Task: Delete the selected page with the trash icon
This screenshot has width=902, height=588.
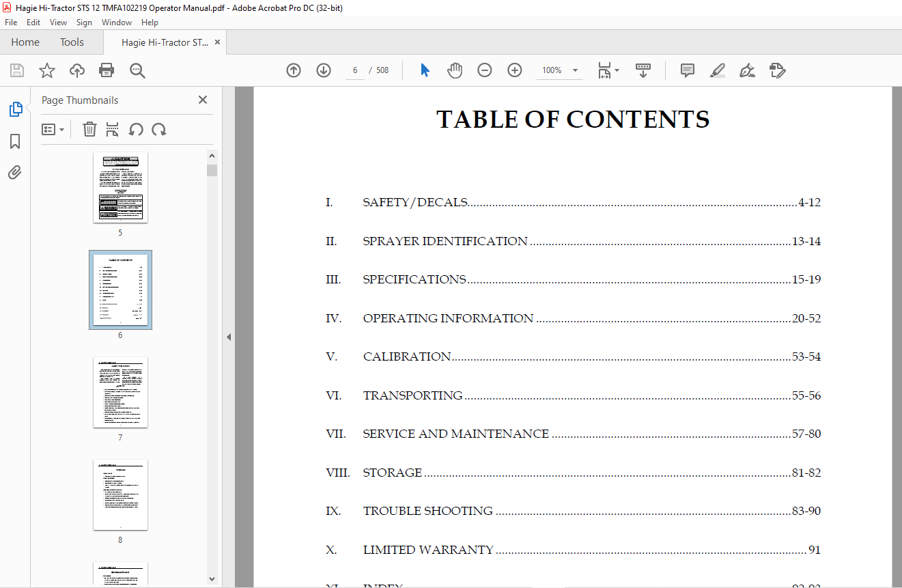Action: [89, 129]
